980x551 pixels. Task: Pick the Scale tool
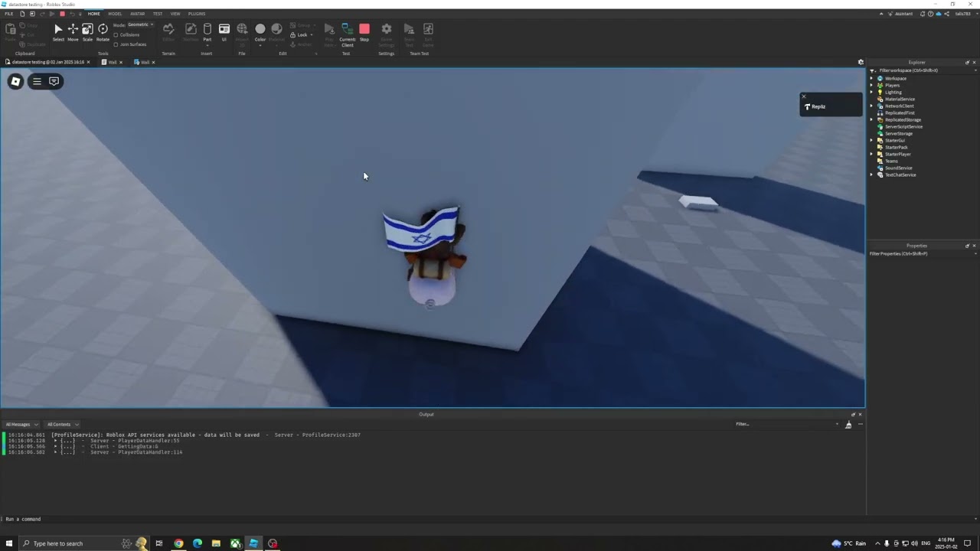click(87, 32)
